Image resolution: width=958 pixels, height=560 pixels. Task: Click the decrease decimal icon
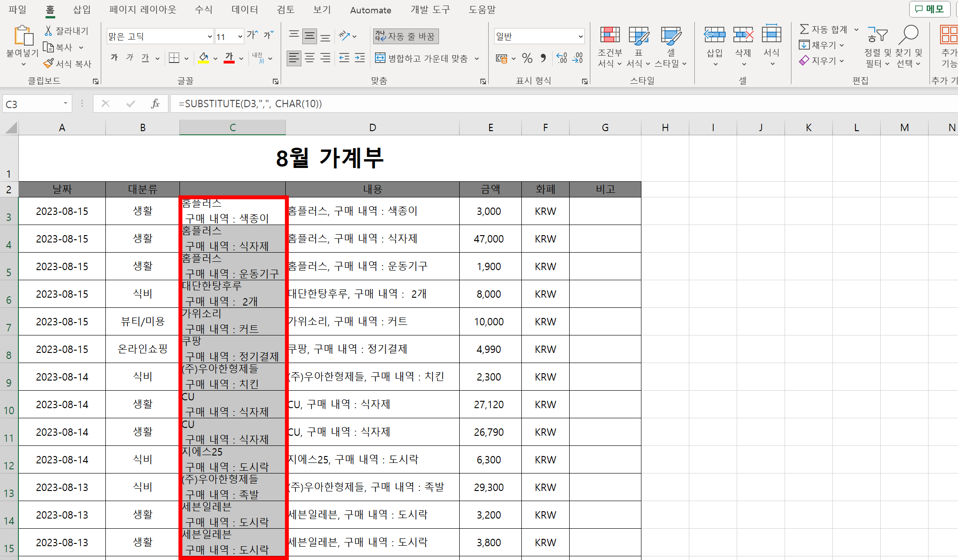[x=577, y=58]
